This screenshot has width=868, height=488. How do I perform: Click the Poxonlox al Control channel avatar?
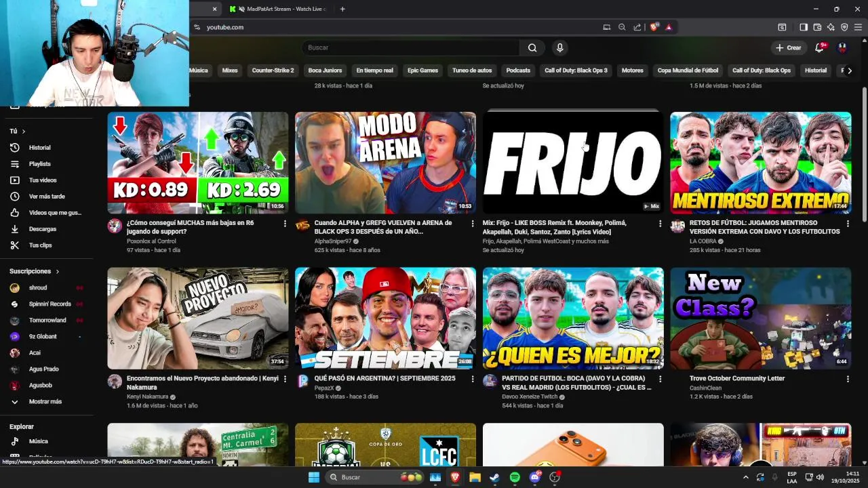(115, 226)
